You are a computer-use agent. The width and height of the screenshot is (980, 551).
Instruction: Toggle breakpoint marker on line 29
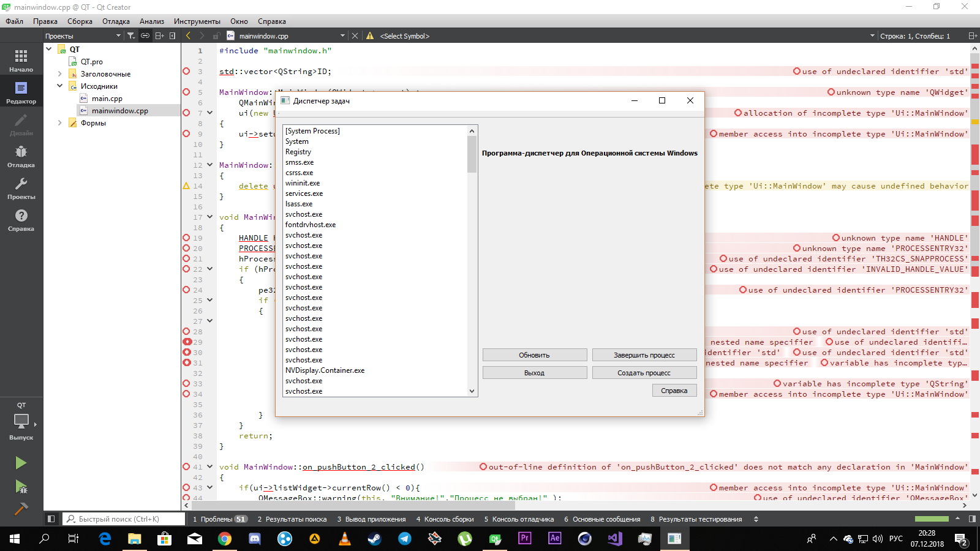click(x=187, y=342)
